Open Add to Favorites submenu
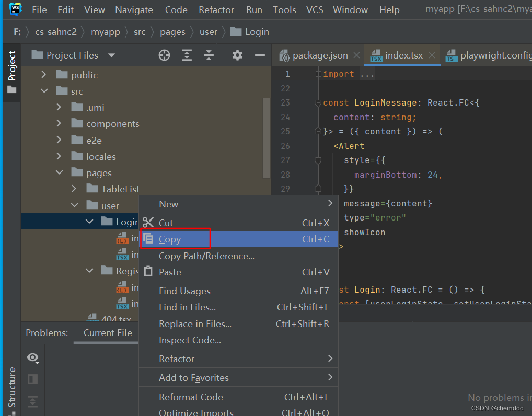 coord(238,377)
